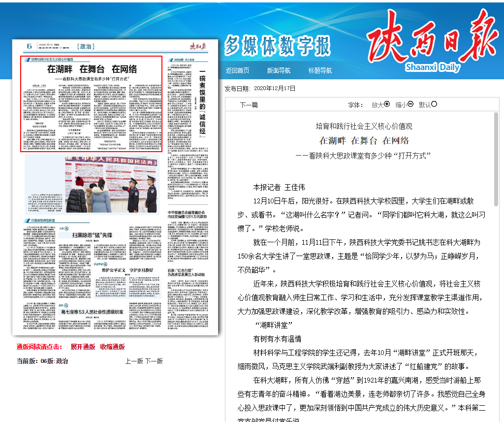Expand full-page view with 展开通版
This screenshot has height=422, width=504.
(x=83, y=347)
